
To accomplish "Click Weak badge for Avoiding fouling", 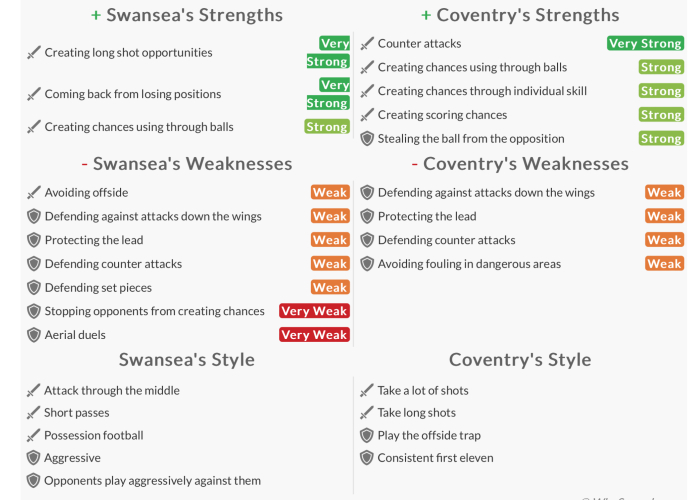I will 664,264.
